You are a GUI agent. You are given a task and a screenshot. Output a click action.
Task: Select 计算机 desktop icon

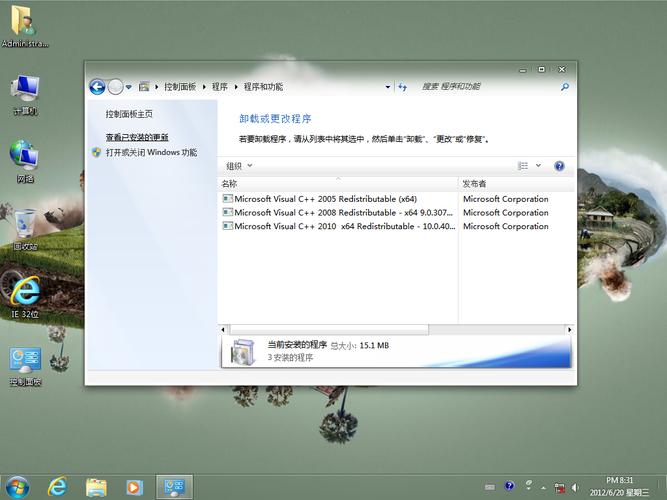click(x=25, y=95)
